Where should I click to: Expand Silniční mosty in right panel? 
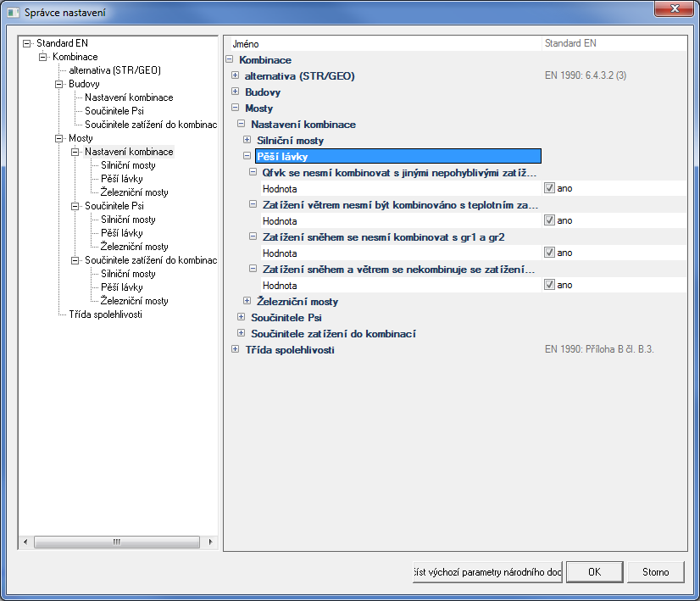pos(247,140)
